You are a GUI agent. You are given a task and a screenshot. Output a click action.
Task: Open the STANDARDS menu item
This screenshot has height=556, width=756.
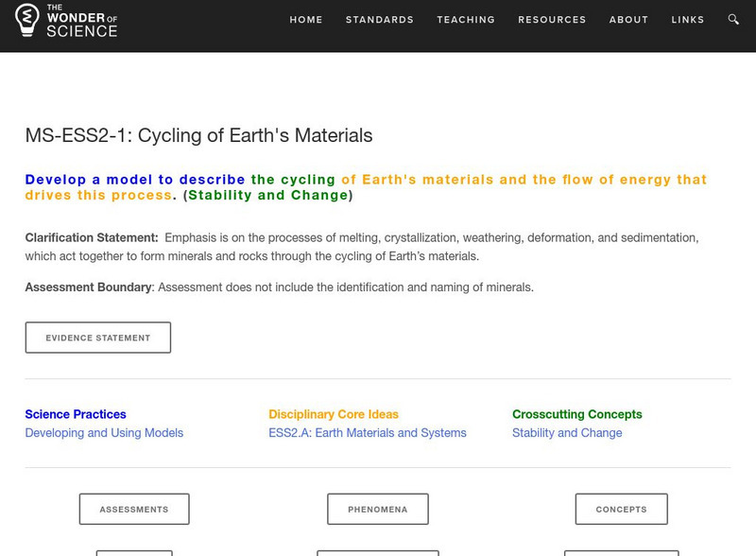click(x=379, y=19)
